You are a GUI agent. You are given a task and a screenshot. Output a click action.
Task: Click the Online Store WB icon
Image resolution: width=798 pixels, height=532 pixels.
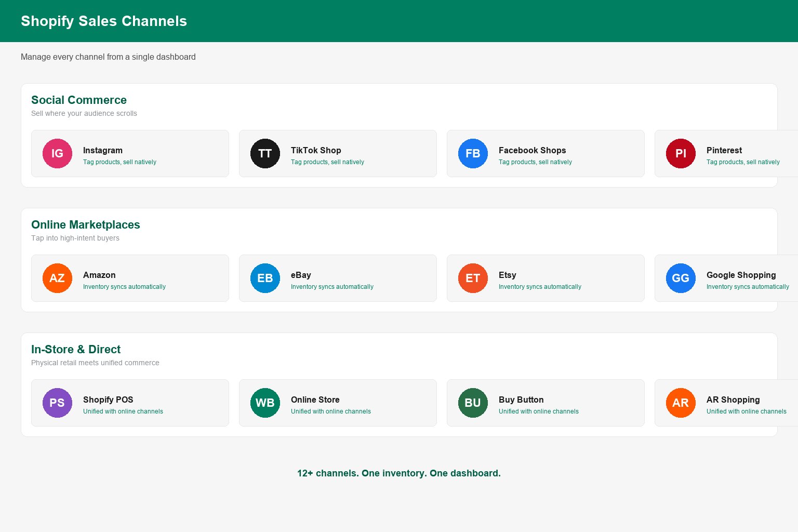coord(265,403)
